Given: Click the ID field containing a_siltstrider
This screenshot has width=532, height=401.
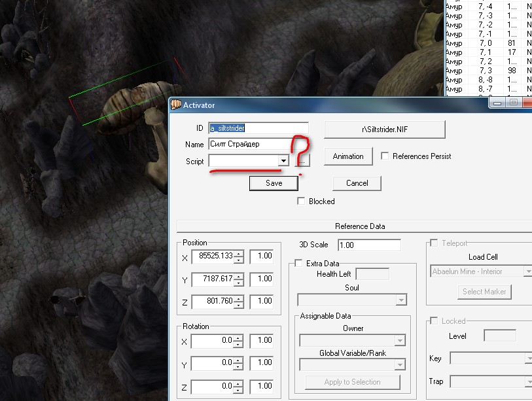Looking at the screenshot, I should coord(258,128).
